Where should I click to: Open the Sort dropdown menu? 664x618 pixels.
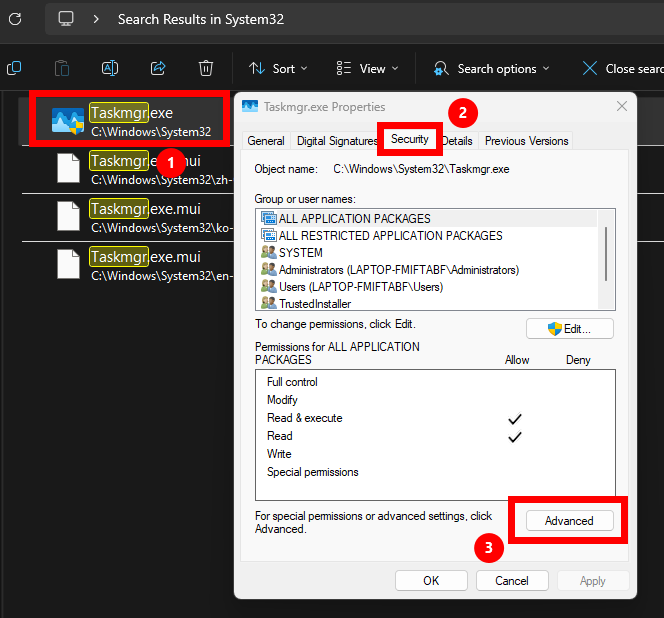278,68
